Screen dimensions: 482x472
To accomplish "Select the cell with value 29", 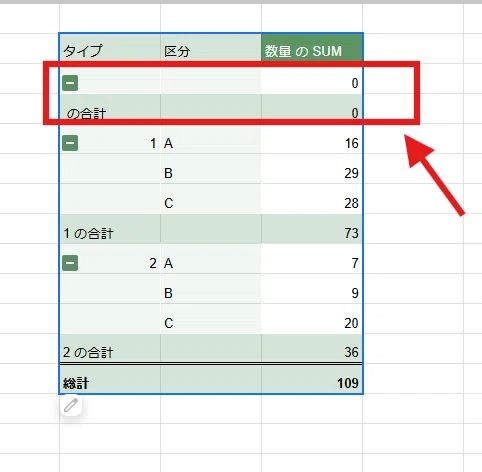I will pos(312,169).
